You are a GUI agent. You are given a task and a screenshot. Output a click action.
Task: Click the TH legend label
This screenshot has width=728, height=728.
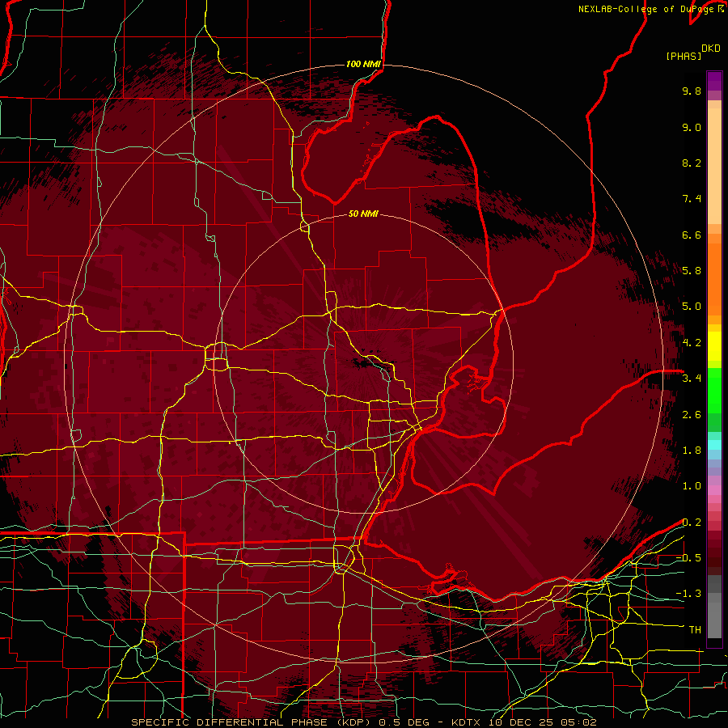pos(695,630)
